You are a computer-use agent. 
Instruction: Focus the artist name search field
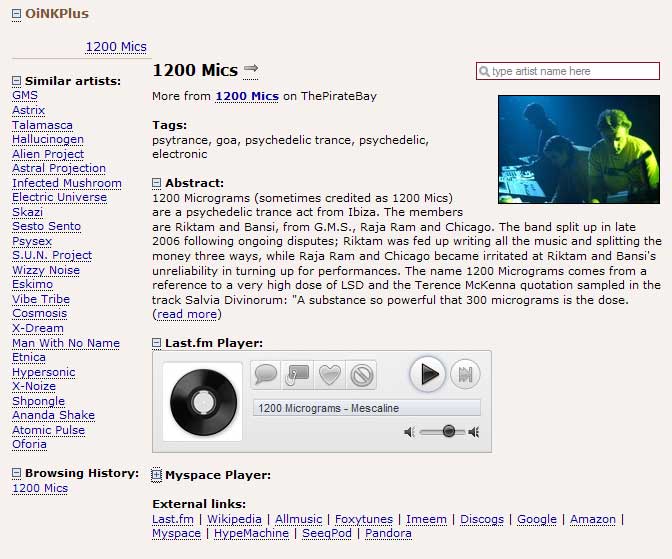(567, 71)
